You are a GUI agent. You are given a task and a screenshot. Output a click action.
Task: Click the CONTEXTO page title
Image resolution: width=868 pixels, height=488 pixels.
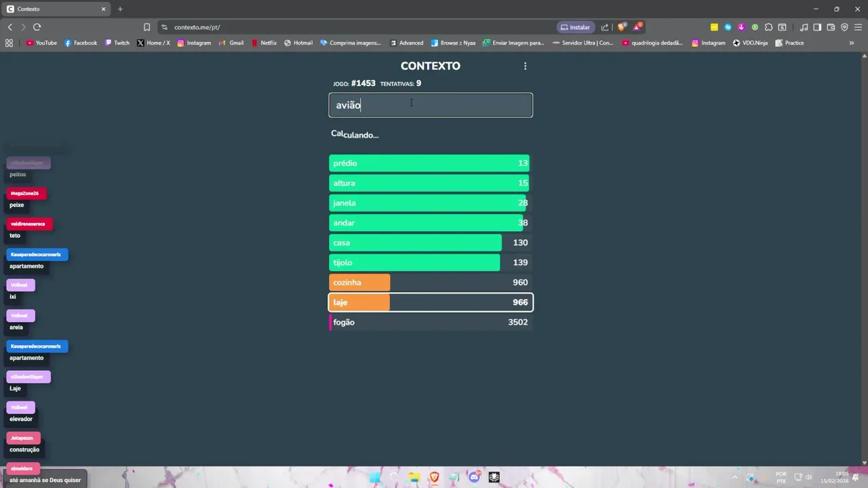pos(430,66)
